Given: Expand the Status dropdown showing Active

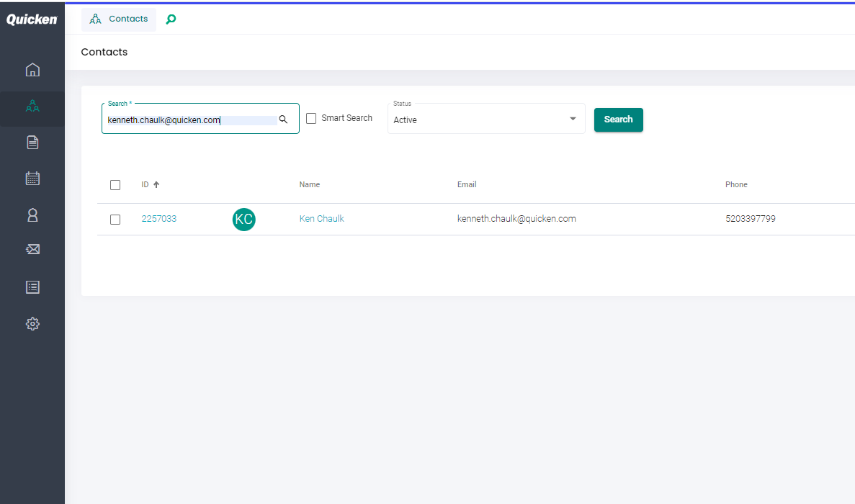Looking at the screenshot, I should click(x=486, y=120).
